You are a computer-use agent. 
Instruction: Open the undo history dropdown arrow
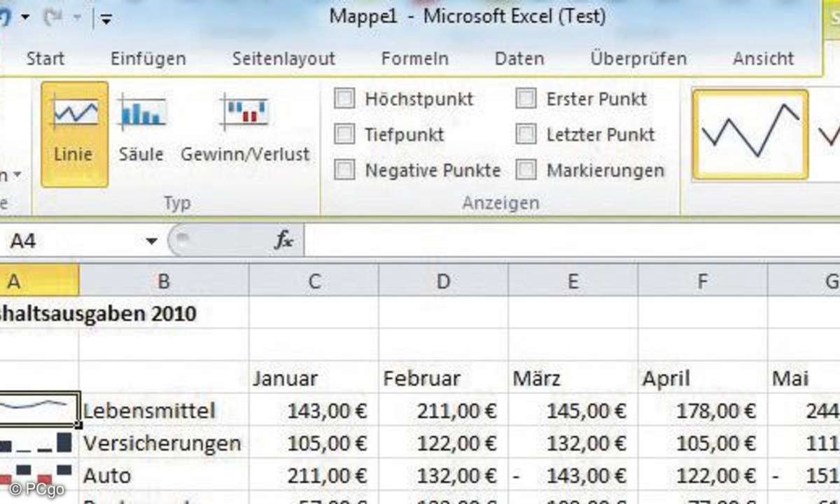click(24, 17)
